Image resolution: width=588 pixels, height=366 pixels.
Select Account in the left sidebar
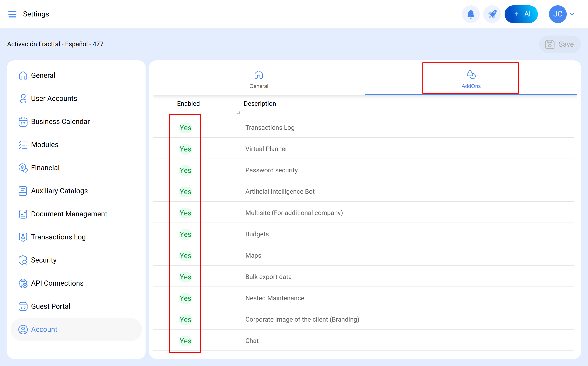pos(44,329)
